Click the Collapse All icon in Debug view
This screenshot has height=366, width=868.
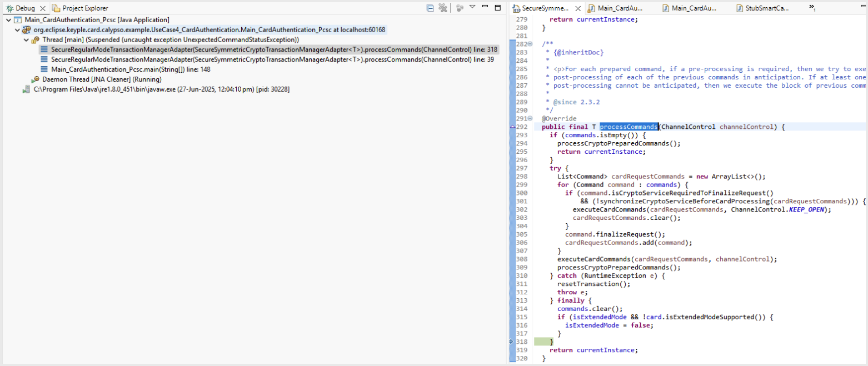[x=430, y=8]
